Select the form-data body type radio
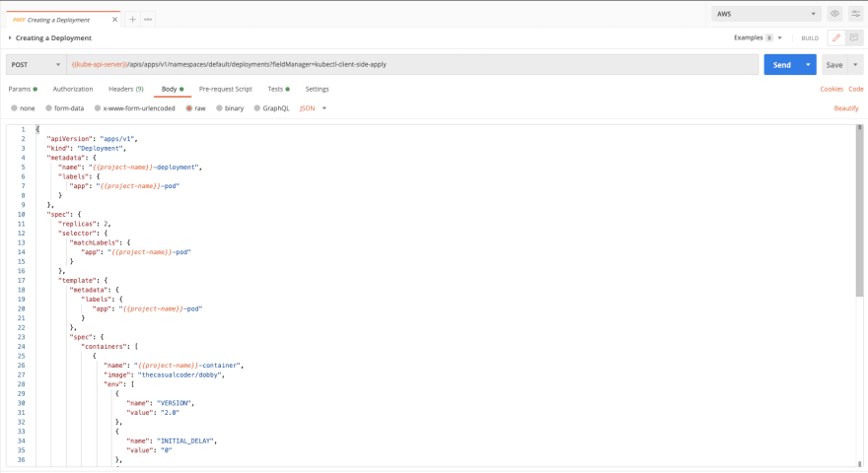The width and height of the screenshot is (868, 473). click(48, 108)
